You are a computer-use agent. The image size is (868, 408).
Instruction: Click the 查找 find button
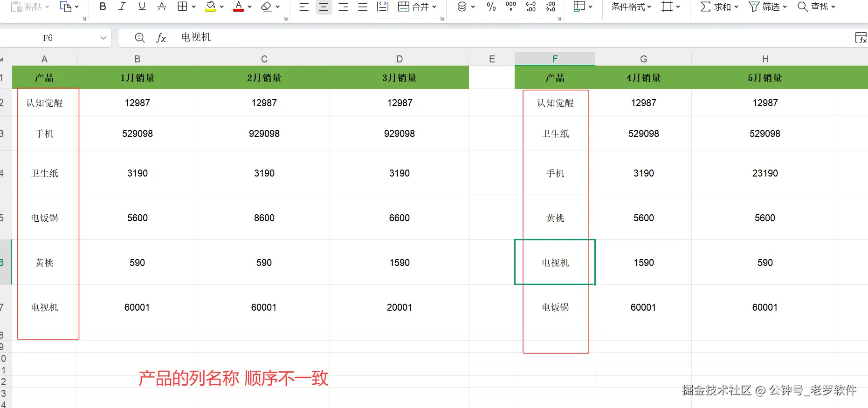coord(813,7)
